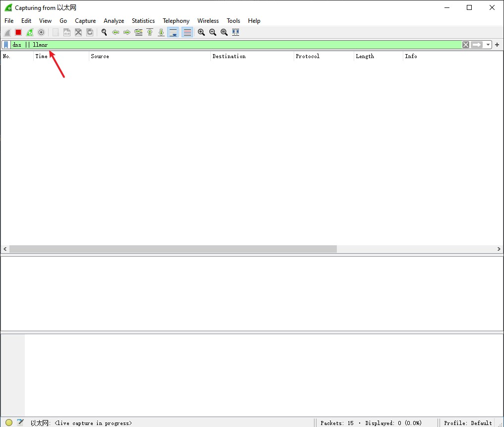
Task: Click the Close capture file icon
Action: pos(78,32)
